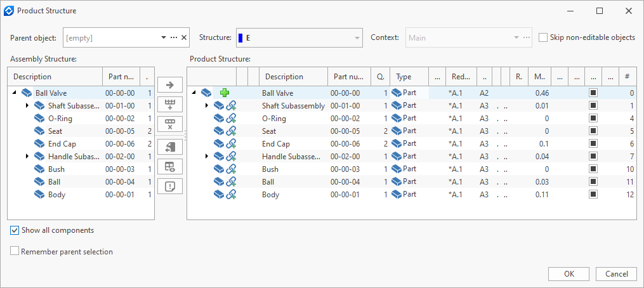Image resolution: width=644 pixels, height=288 pixels.
Task: Click the blue color marker in Structure field
Action: point(240,38)
